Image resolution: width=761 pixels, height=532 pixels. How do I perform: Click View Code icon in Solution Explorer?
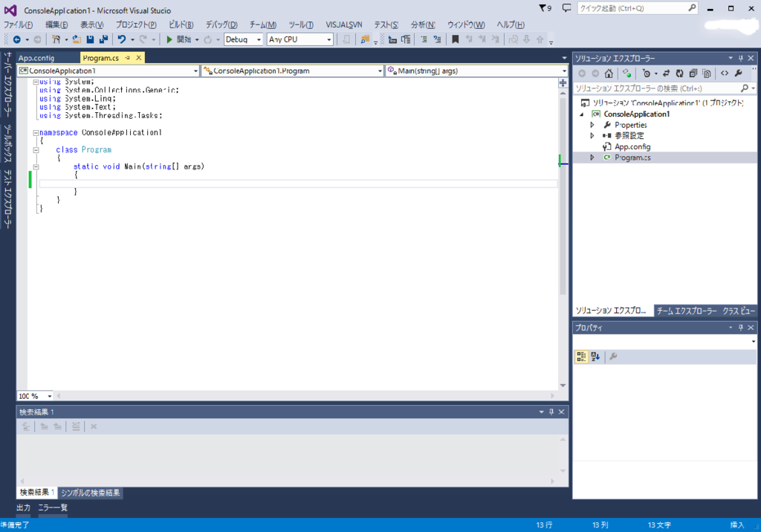coord(725,74)
